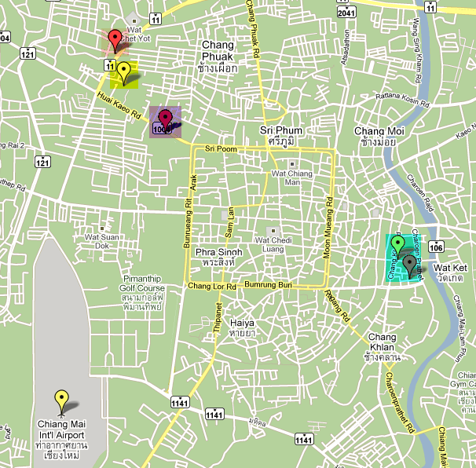476x468 pixels.
Task: Click the crimson marker on Huai Kaeo Rd
Action: (165, 122)
